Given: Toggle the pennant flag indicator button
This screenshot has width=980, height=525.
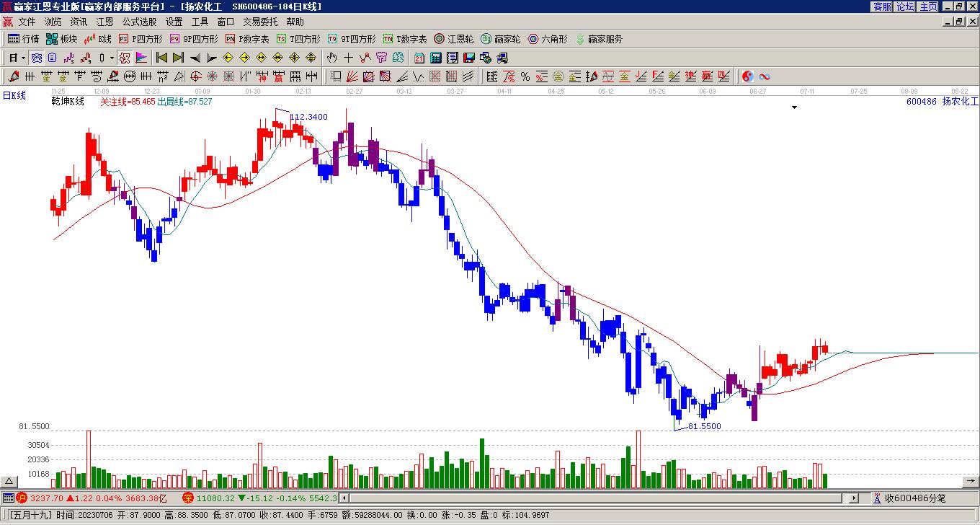Looking at the screenshot, I should point(141,58).
